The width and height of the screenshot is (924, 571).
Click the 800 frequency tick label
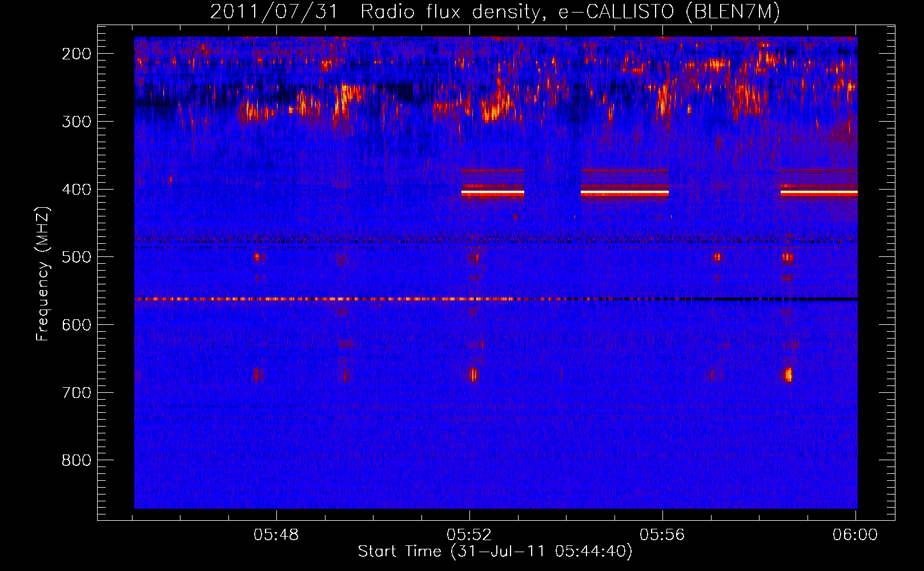click(77, 460)
